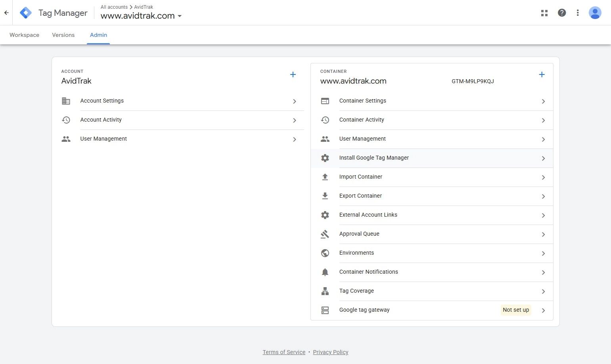
Task: Click the Account Settings building icon
Action: pos(66,101)
